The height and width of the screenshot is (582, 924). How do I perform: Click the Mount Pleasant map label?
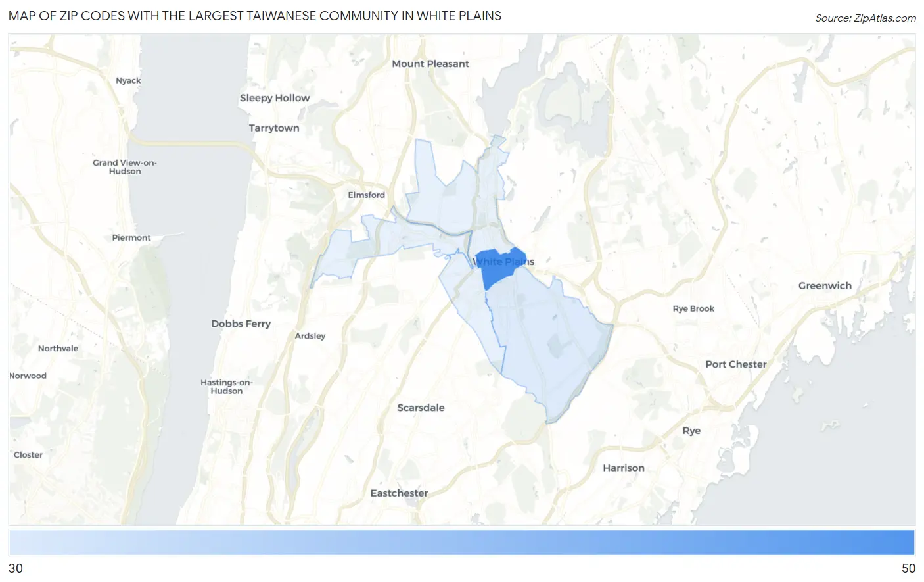(x=430, y=64)
